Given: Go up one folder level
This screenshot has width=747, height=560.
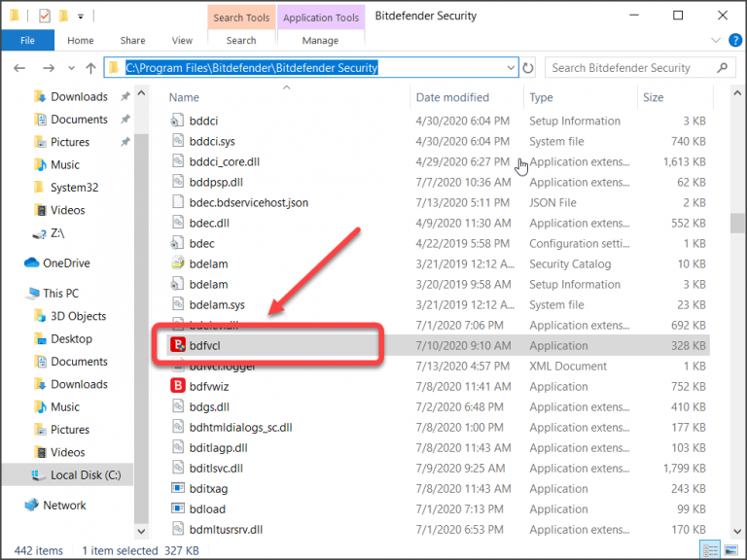Looking at the screenshot, I should tap(90, 68).
